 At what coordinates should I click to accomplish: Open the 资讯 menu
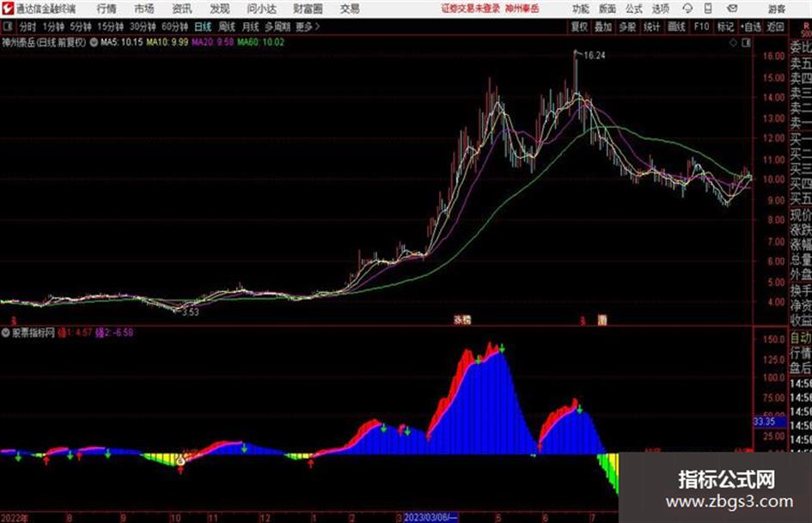point(182,9)
